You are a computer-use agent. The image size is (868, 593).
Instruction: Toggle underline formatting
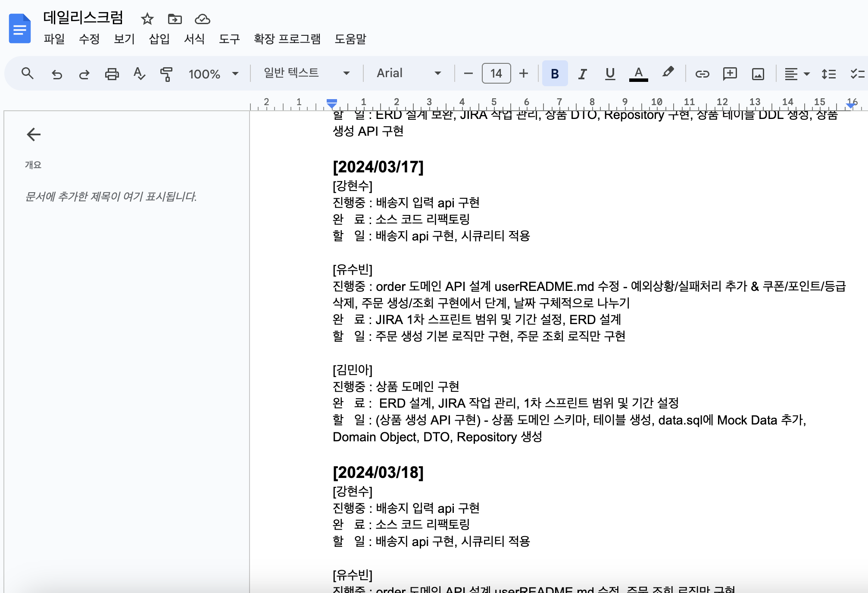point(610,74)
